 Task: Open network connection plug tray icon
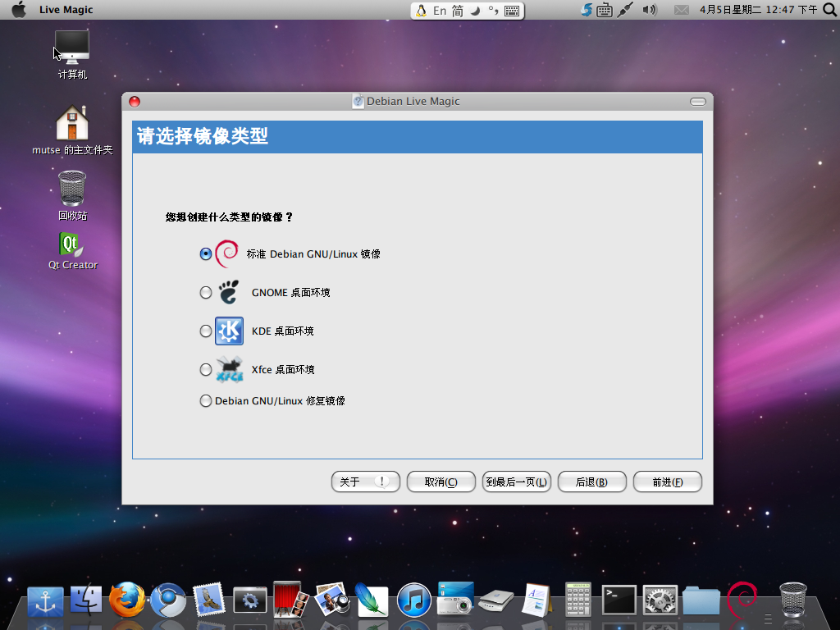pos(624,10)
